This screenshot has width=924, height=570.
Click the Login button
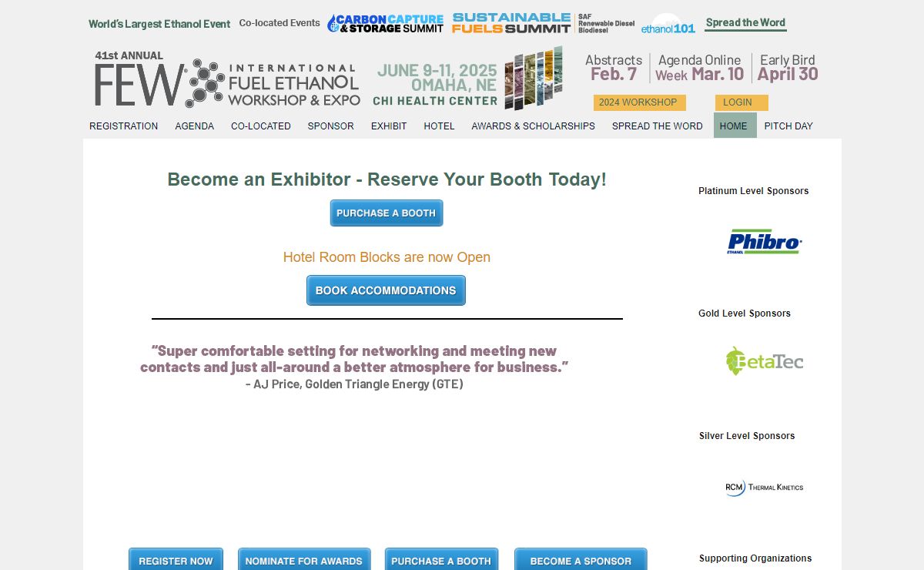(742, 102)
